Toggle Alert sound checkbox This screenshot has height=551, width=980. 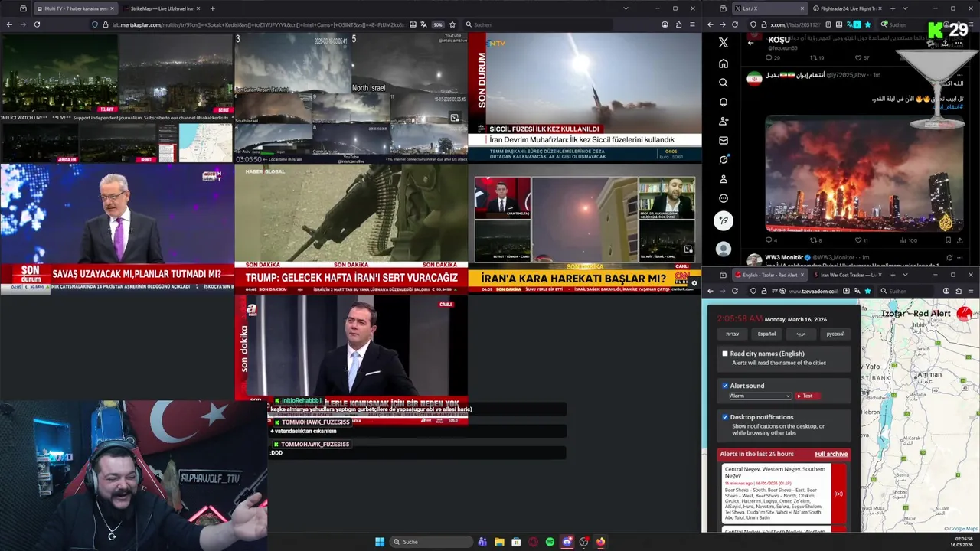point(725,386)
